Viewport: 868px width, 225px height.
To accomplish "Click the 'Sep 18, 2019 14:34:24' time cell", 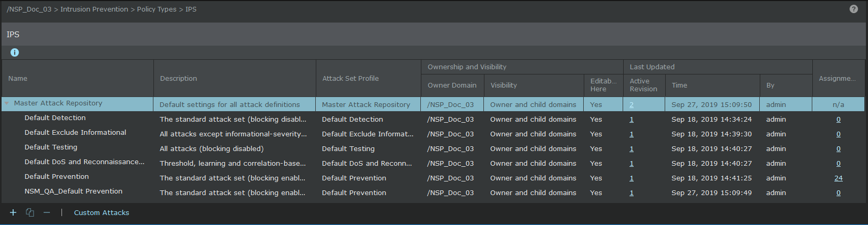I will coord(711,119).
